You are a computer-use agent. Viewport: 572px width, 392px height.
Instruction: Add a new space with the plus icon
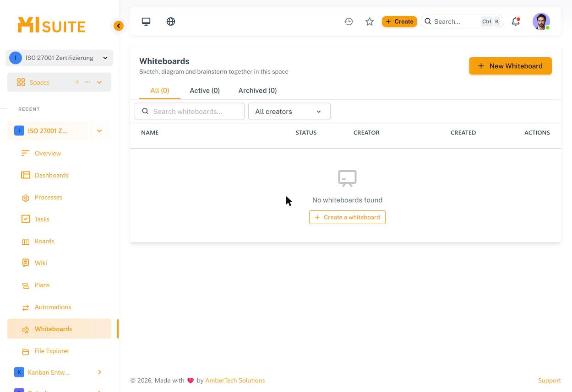77,82
